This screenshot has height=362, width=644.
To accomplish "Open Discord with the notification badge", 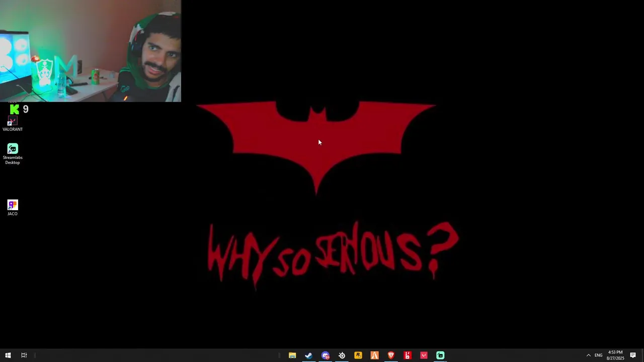I will click(x=326, y=355).
